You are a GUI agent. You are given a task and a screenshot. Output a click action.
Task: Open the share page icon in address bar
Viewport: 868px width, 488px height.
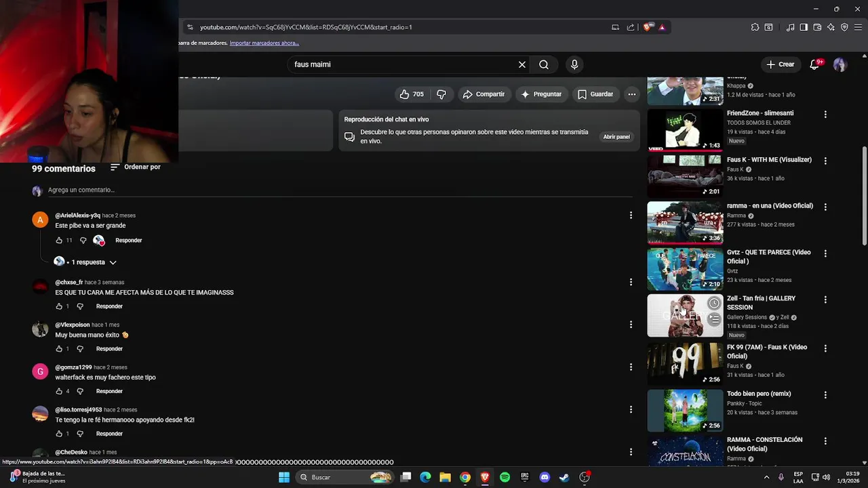[x=631, y=27]
